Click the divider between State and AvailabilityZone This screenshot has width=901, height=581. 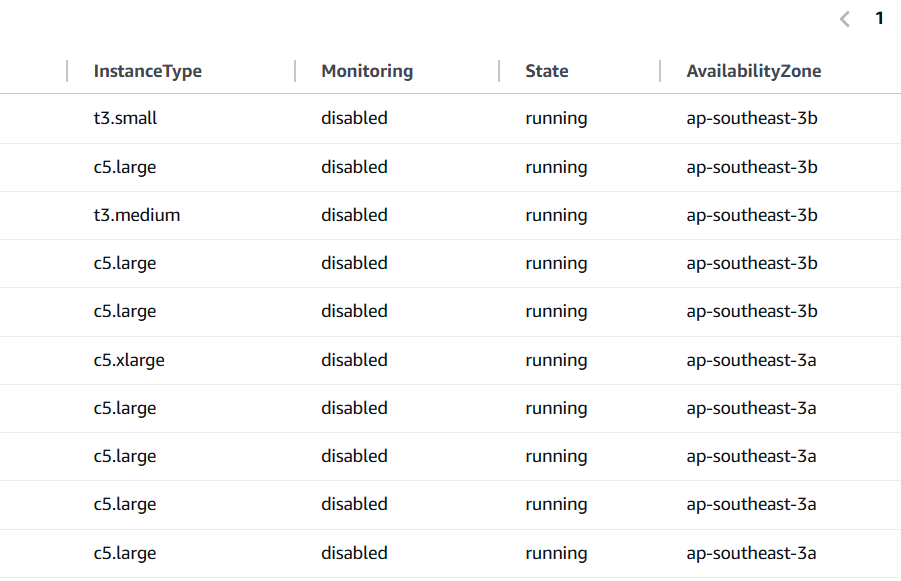[660, 71]
